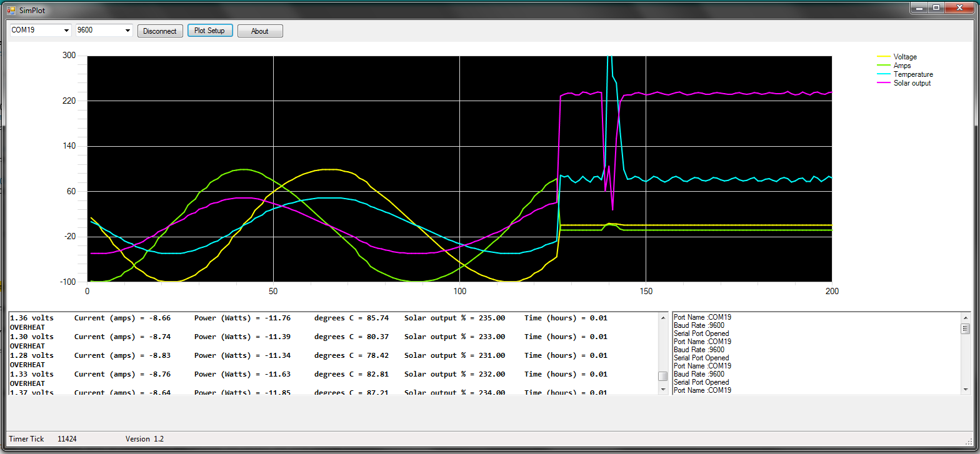Click the log row starting 1.30 volts
This screenshot has height=454, width=980.
click(308, 337)
